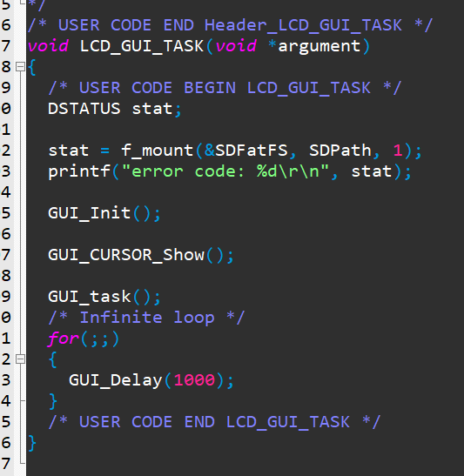This screenshot has width=464, height=476.
Task: Click the USER CODE END LCD_GUI_TASK comment
Action: tap(214, 422)
